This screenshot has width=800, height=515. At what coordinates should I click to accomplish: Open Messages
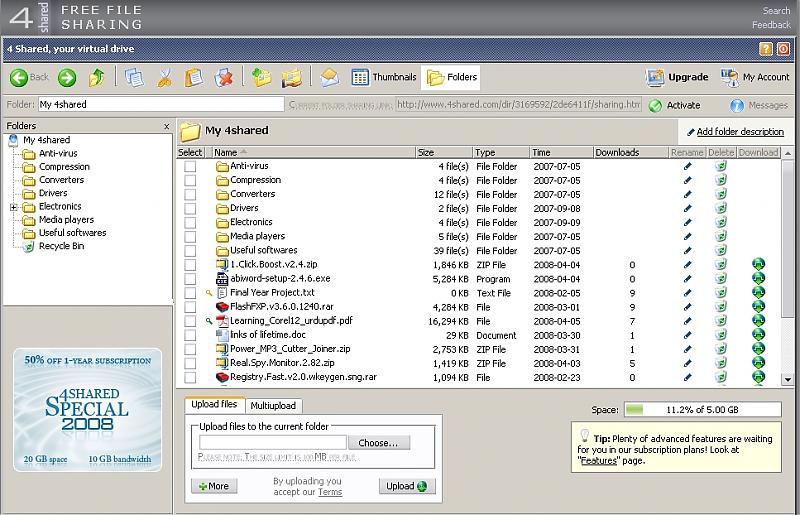click(759, 105)
